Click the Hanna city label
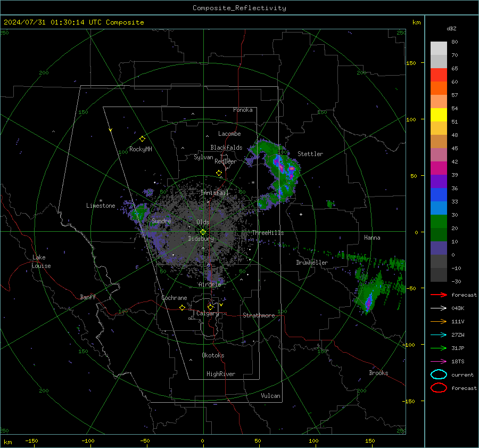 [372, 238]
